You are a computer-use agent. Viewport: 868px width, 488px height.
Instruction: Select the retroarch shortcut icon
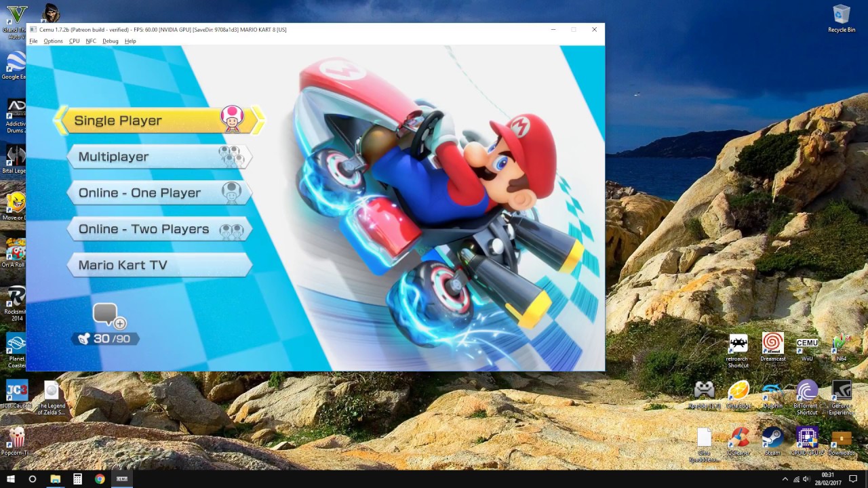point(738,350)
